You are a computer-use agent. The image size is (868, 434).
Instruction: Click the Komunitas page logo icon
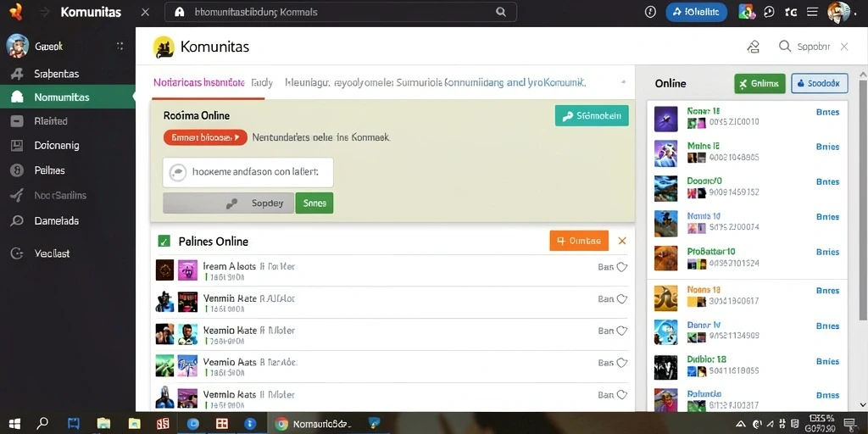coord(164,47)
